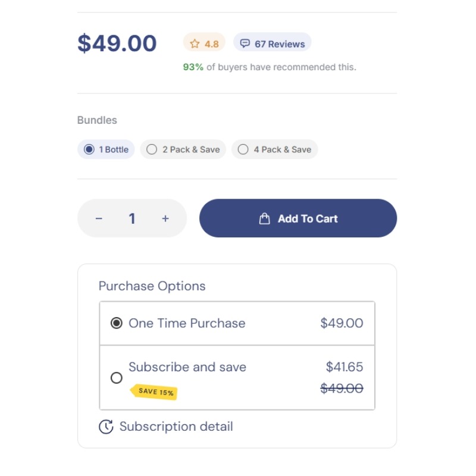This screenshot has width=476, height=476.
Task: Click the One Time Purchase $49.00 price
Action: [x=342, y=323]
